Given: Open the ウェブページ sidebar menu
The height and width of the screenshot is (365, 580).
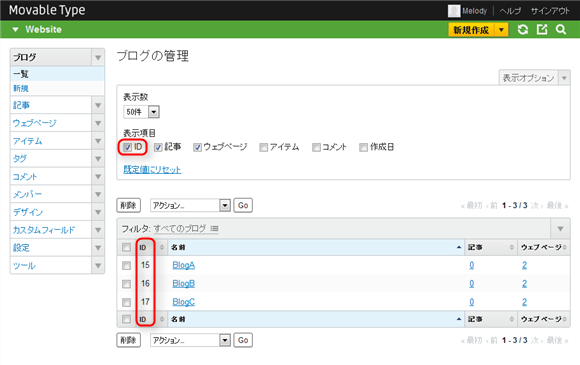Looking at the screenshot, I should point(35,123).
